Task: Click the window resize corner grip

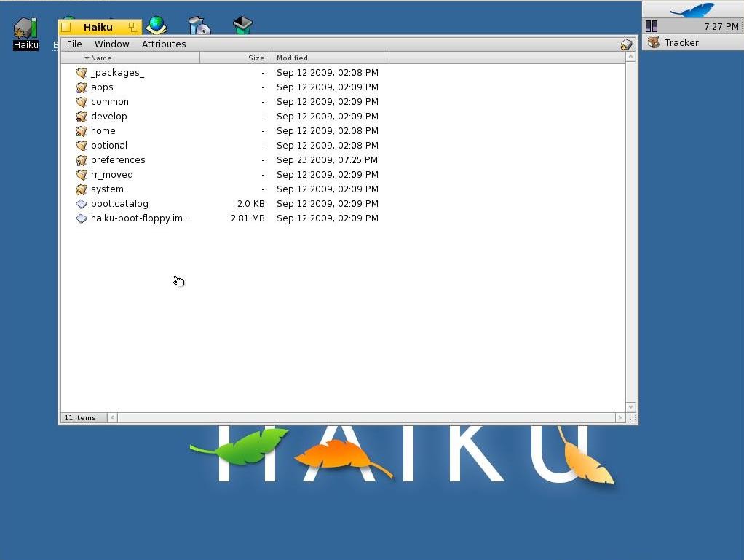Action: pos(632,419)
